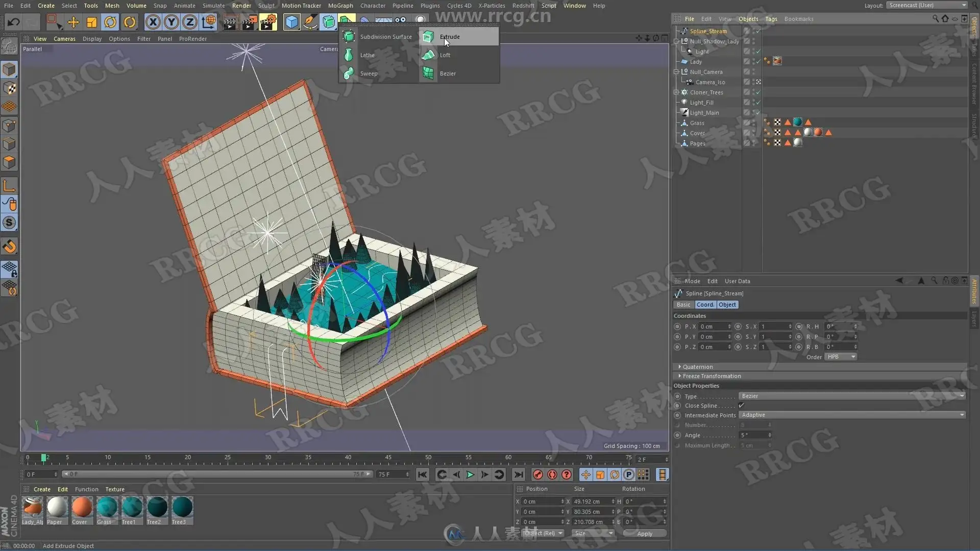980x551 pixels.
Task: Click the search magnifier in the Object Manager
Action: pos(936,19)
